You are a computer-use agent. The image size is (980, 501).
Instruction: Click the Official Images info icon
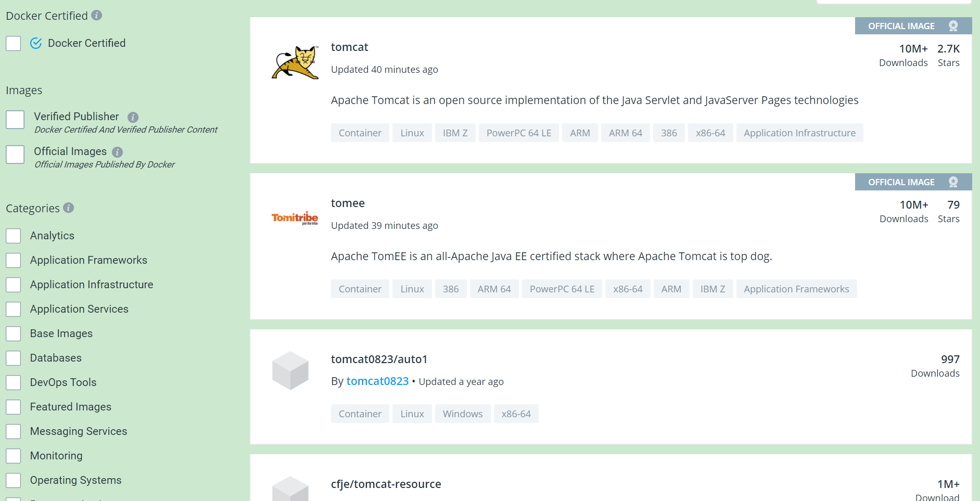(118, 152)
